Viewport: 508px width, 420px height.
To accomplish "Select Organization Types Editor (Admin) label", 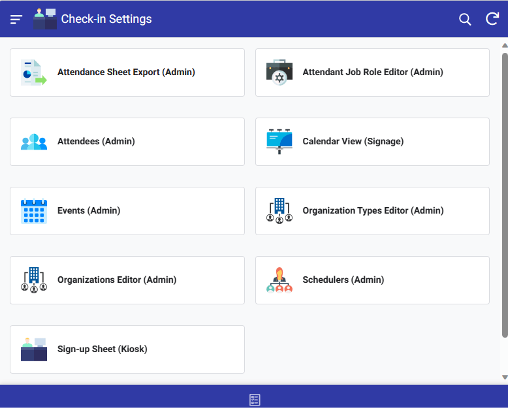I will point(373,211).
